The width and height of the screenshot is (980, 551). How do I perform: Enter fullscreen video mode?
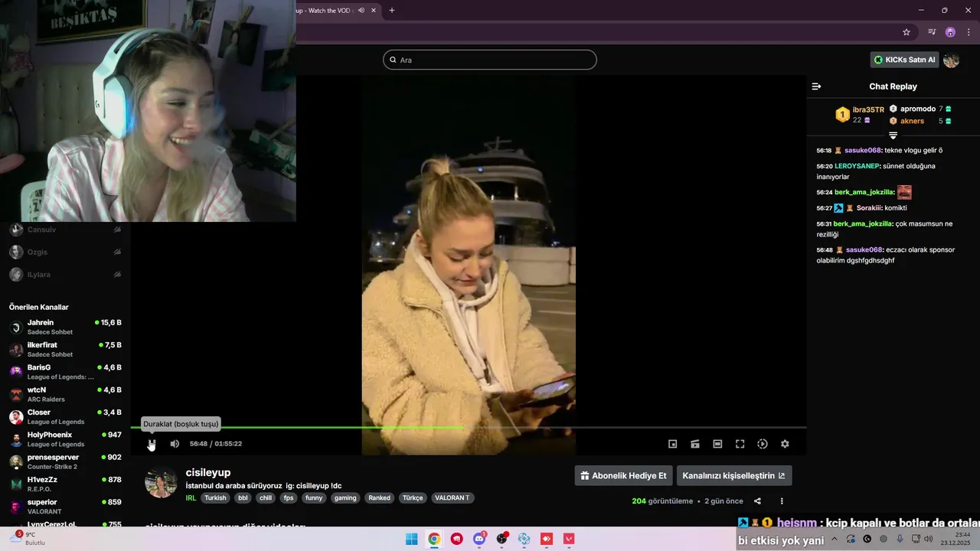point(740,444)
